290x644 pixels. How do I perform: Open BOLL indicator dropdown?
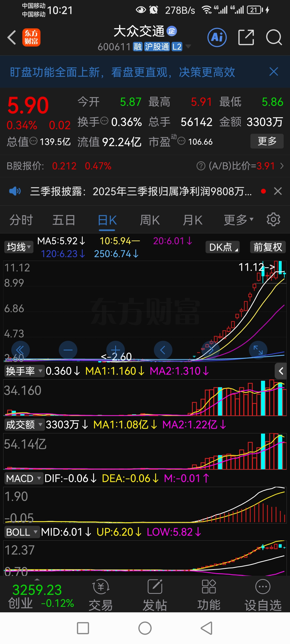click(x=22, y=532)
